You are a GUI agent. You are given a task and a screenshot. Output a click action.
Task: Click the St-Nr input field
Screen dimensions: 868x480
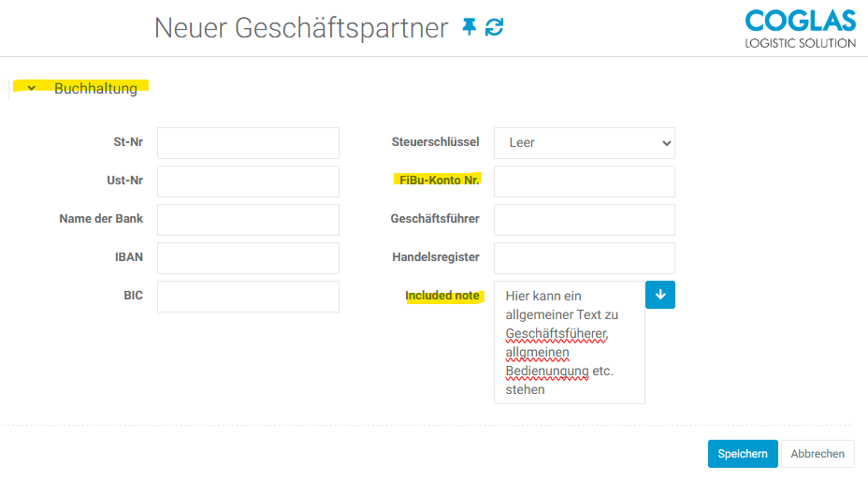click(248, 143)
